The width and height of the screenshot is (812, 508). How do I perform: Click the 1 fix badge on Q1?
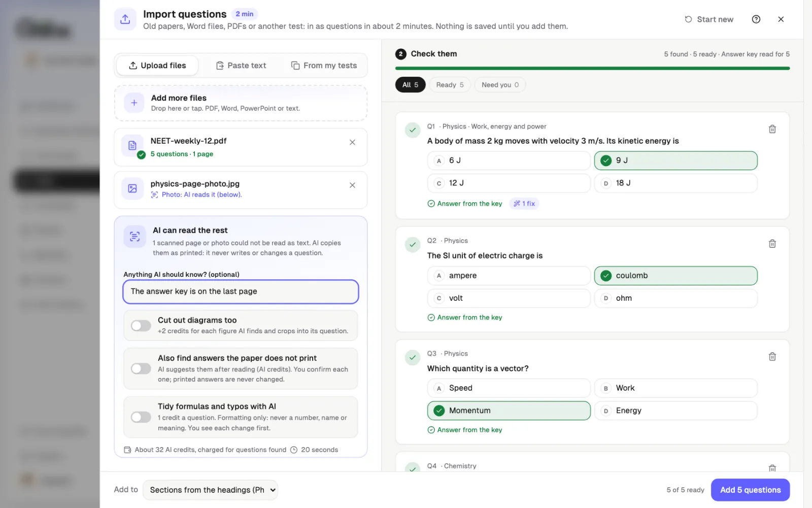pyautogui.click(x=524, y=204)
